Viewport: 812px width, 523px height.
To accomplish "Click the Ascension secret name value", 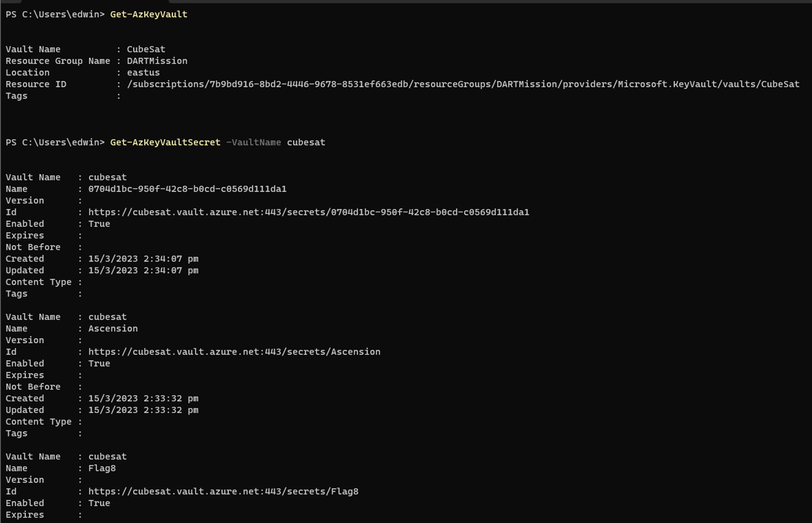I will (x=113, y=329).
